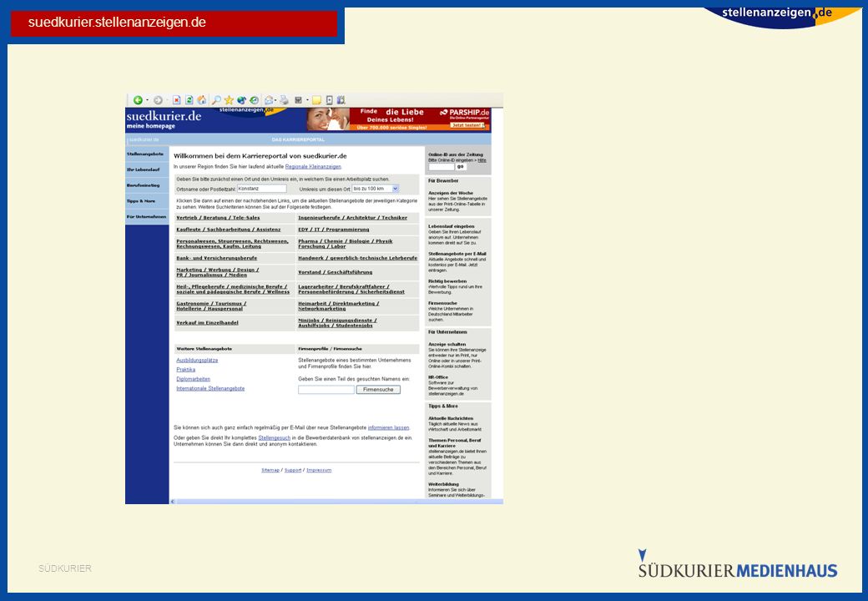The height and width of the screenshot is (601, 868).
Task: Open Minijobs / Reinigungsdienste category link
Action: (338, 323)
